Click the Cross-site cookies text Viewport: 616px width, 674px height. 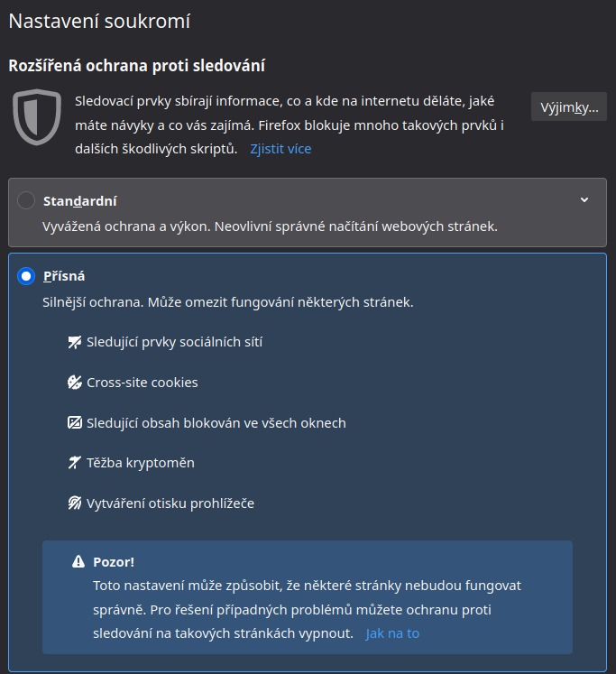(143, 383)
